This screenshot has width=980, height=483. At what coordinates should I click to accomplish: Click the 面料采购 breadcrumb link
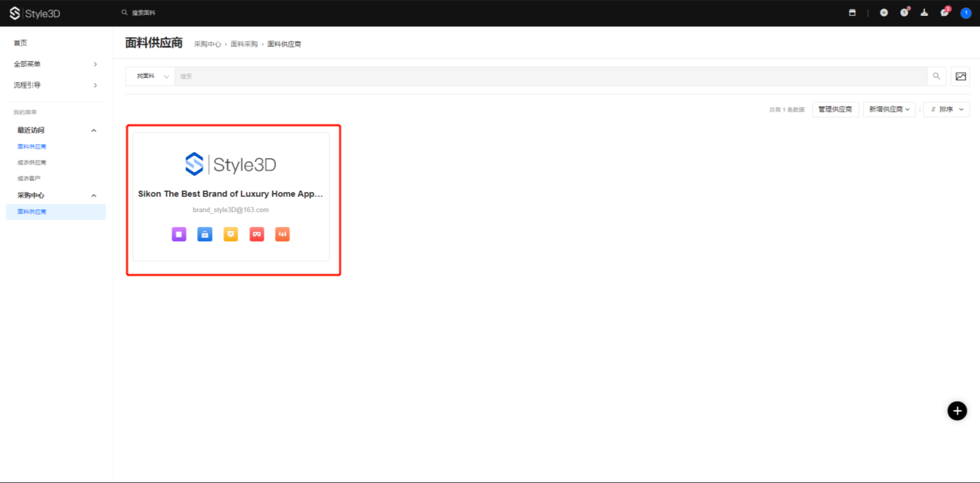[244, 44]
